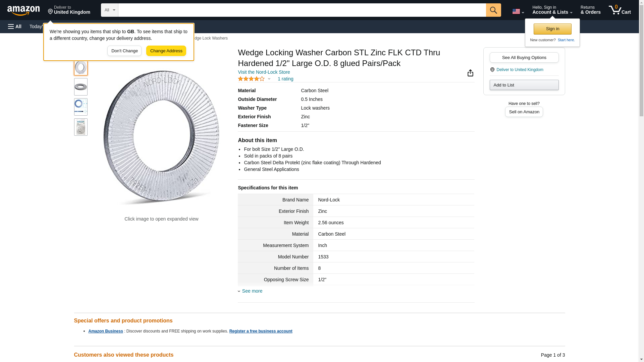This screenshot has height=362, width=644.
Task: Open the shopping cart
Action: tap(620, 10)
